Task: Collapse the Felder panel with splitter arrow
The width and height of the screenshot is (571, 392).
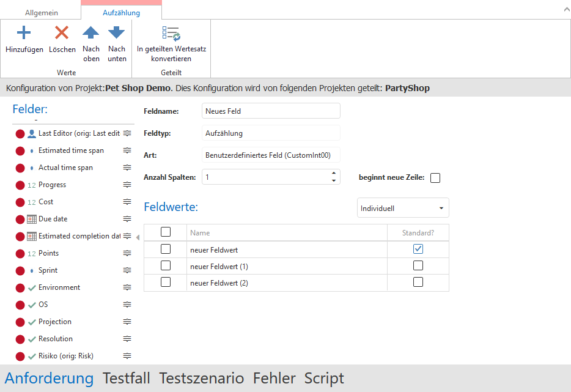Action: pyautogui.click(x=138, y=237)
